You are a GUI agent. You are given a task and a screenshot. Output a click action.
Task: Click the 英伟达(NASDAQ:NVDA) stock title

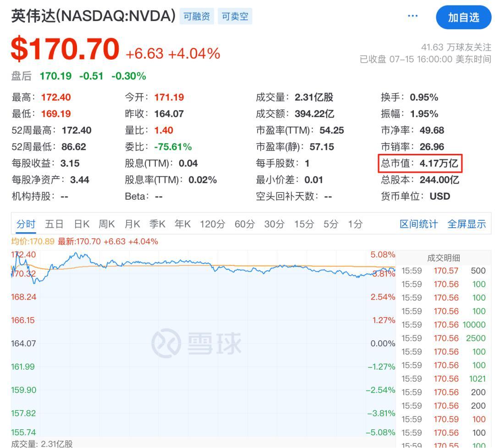pos(93,16)
